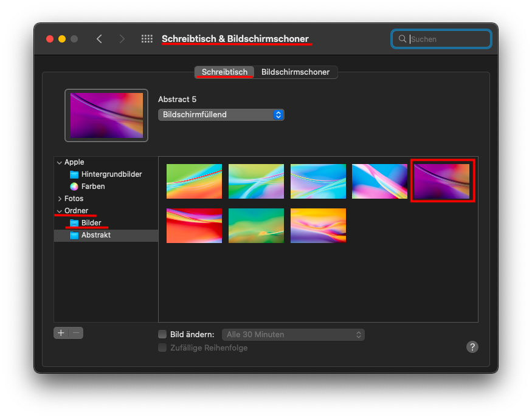The height and width of the screenshot is (418, 532).
Task: Click the help question mark button
Action: (x=472, y=347)
